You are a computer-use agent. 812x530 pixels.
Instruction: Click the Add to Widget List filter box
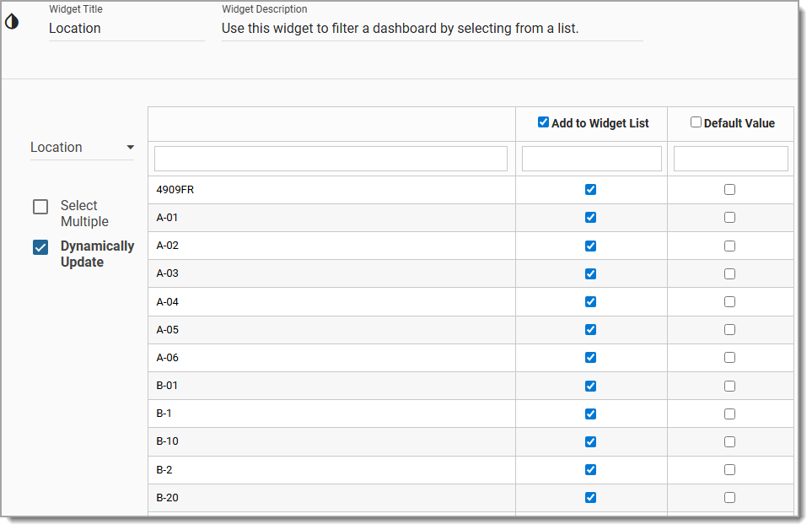pyautogui.click(x=591, y=158)
